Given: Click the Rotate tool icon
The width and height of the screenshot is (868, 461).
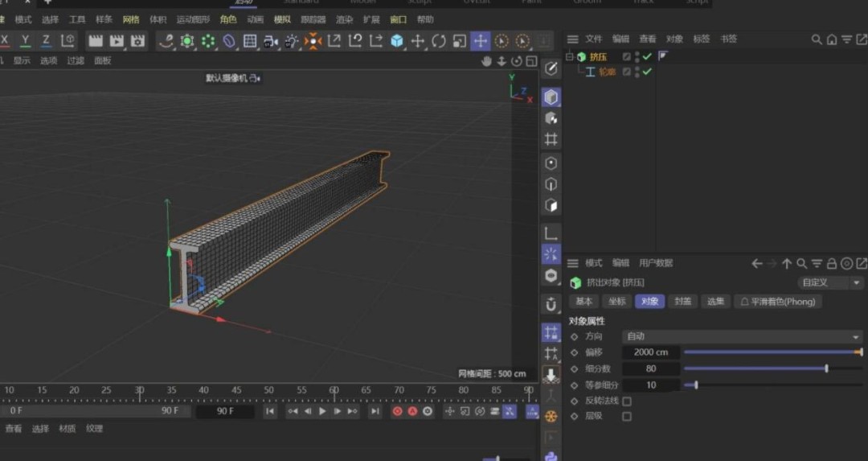Looking at the screenshot, I should [x=439, y=40].
